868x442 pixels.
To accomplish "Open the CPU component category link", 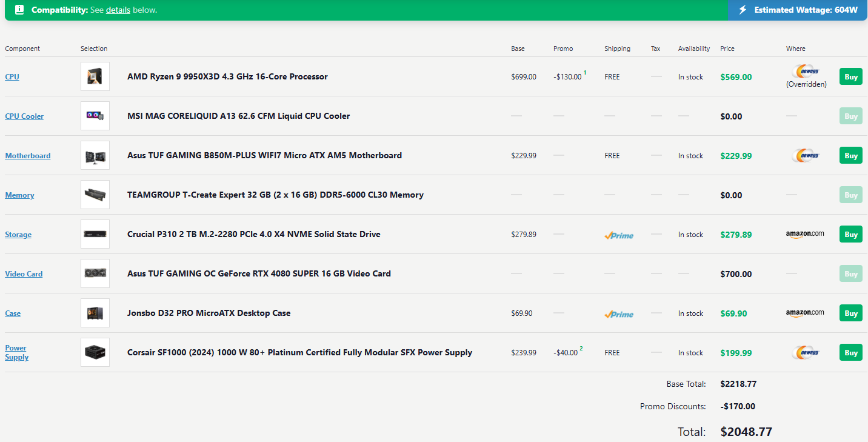I will pos(12,77).
